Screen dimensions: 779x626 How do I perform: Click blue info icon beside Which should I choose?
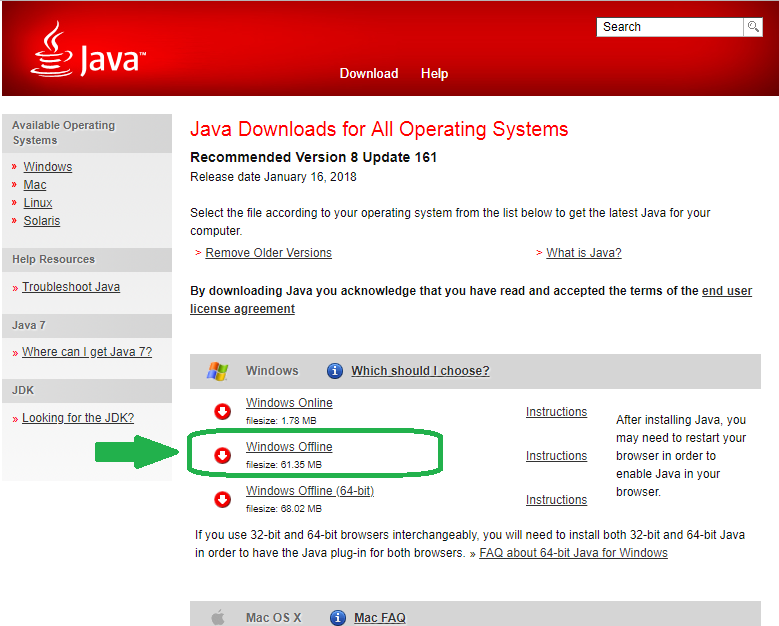[x=334, y=371]
